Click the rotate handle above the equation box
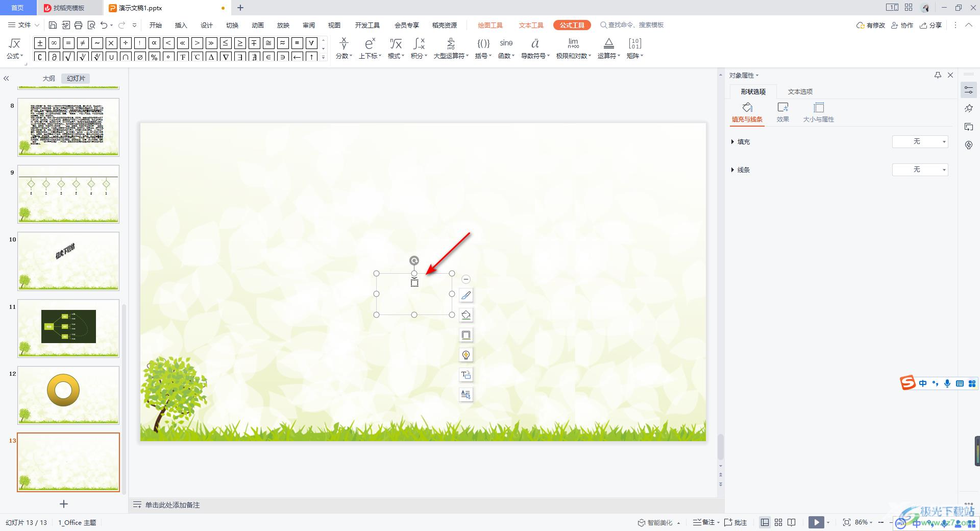 (x=414, y=261)
